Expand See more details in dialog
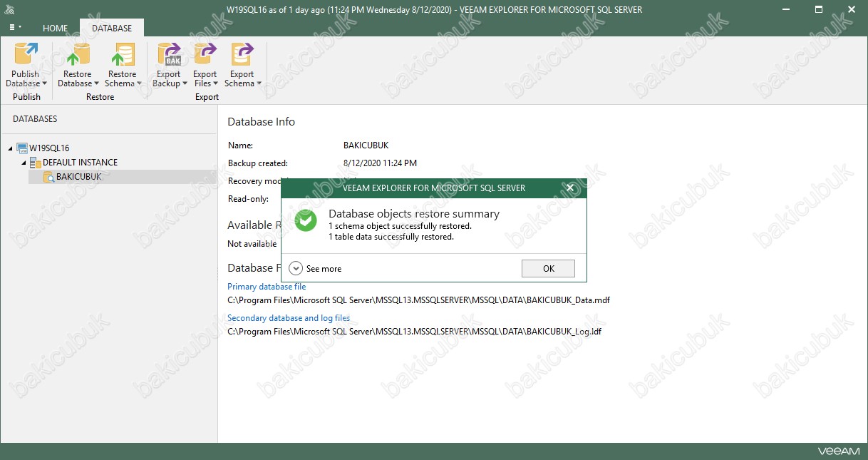Screen dimensions: 868x460 pos(297,269)
